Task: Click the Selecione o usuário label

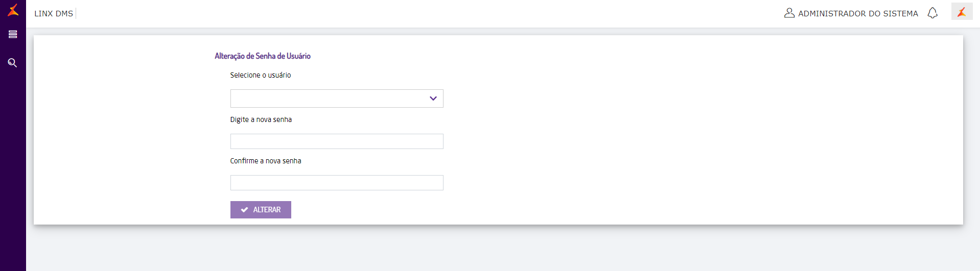Action: (x=261, y=75)
